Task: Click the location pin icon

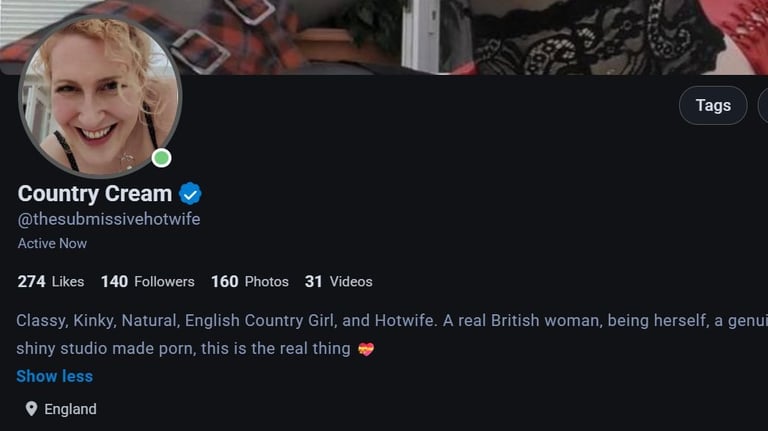Action: click(31, 409)
